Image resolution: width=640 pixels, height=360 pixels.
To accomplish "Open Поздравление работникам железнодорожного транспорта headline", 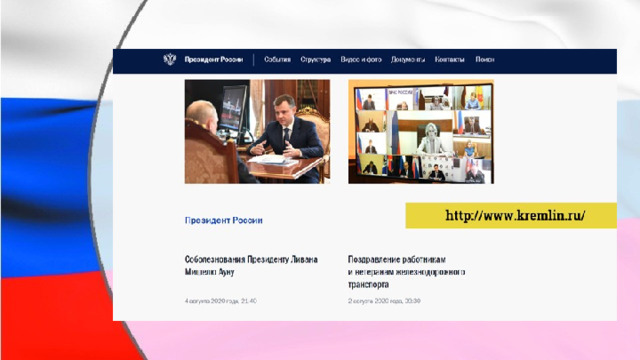I will pyautogui.click(x=407, y=271).
